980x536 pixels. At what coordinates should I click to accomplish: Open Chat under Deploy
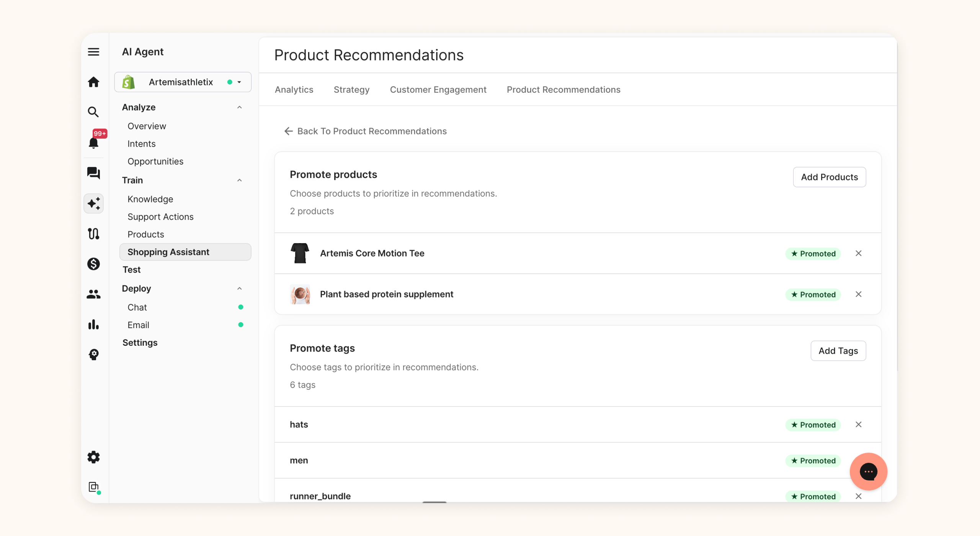tap(137, 307)
